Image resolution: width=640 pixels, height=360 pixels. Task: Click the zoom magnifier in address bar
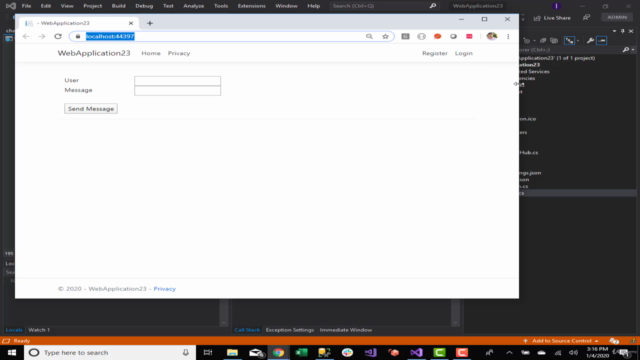pos(369,36)
